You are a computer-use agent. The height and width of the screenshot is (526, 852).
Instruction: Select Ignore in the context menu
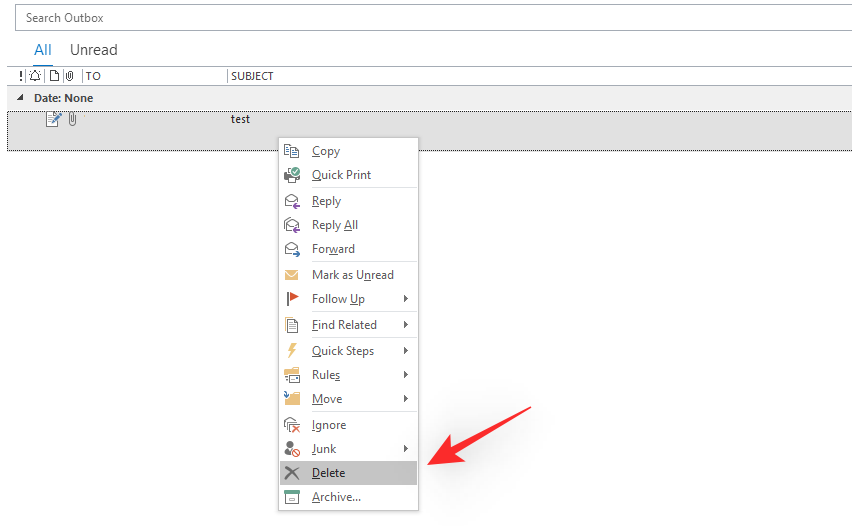(328, 425)
